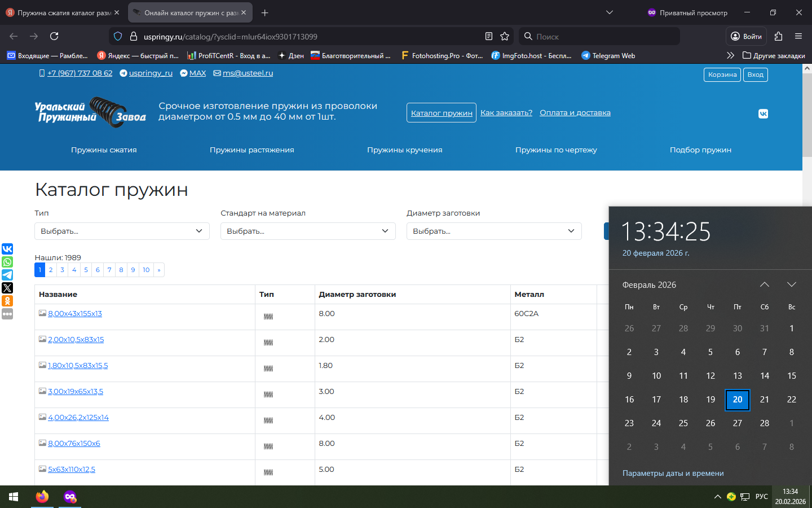Open VK icon in site header

763,113
